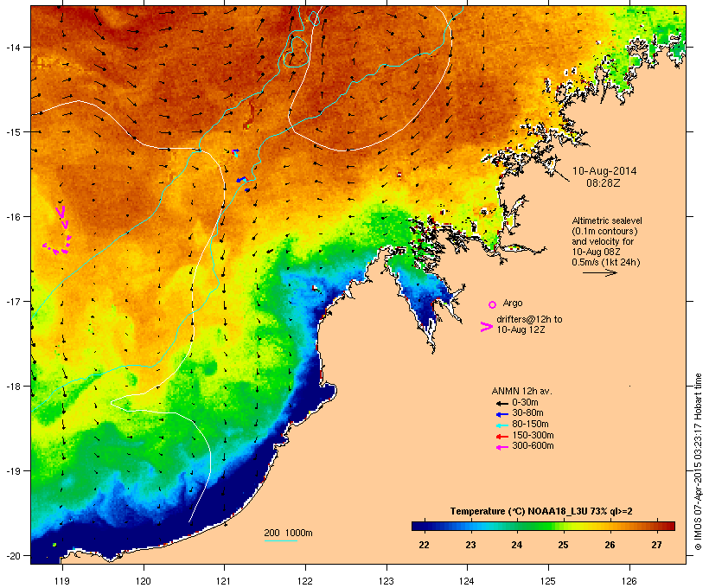
Task: Click the longitude axis label 120
Action: pyautogui.click(x=144, y=581)
